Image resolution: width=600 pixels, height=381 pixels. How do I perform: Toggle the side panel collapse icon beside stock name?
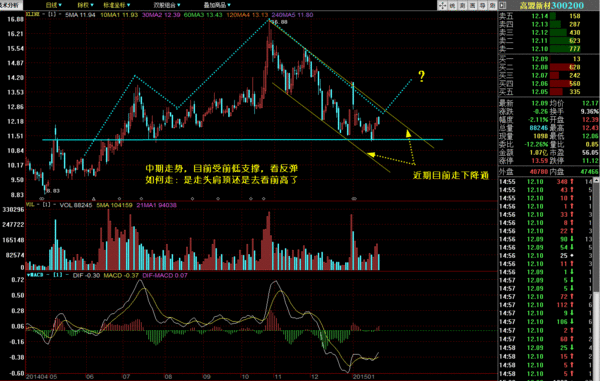pos(503,5)
